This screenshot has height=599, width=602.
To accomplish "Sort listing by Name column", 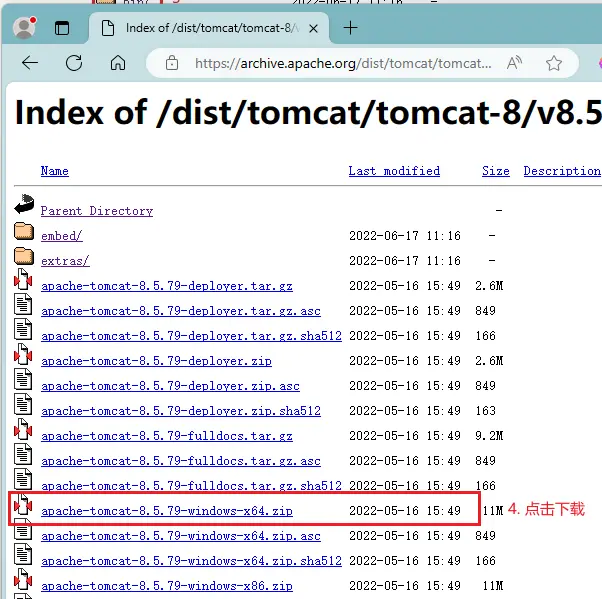I will pos(55,171).
